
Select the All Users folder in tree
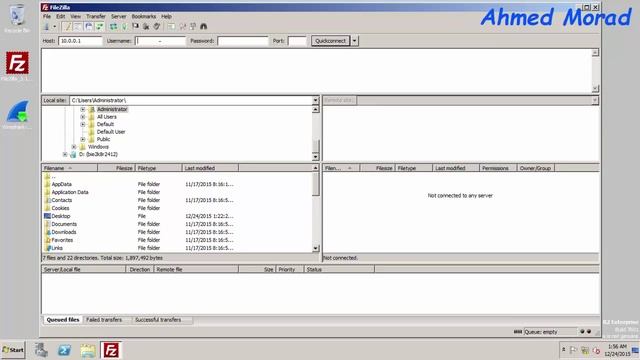[x=107, y=117]
